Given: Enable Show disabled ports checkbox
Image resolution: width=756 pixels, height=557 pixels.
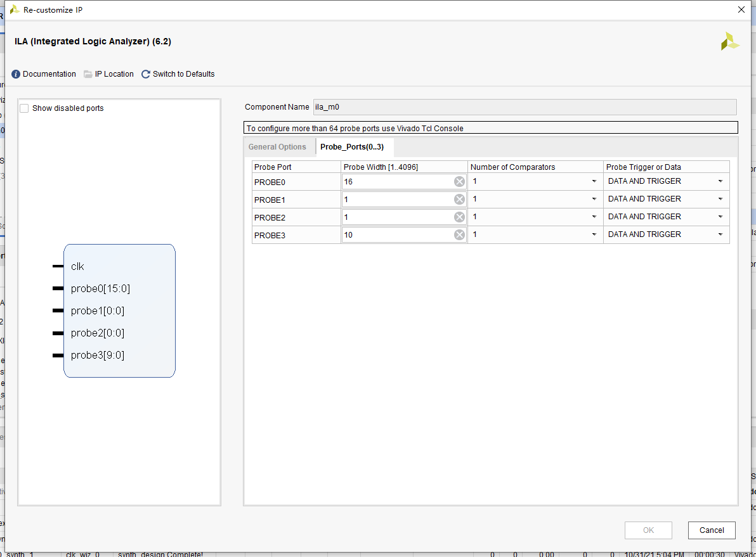Looking at the screenshot, I should pos(24,108).
